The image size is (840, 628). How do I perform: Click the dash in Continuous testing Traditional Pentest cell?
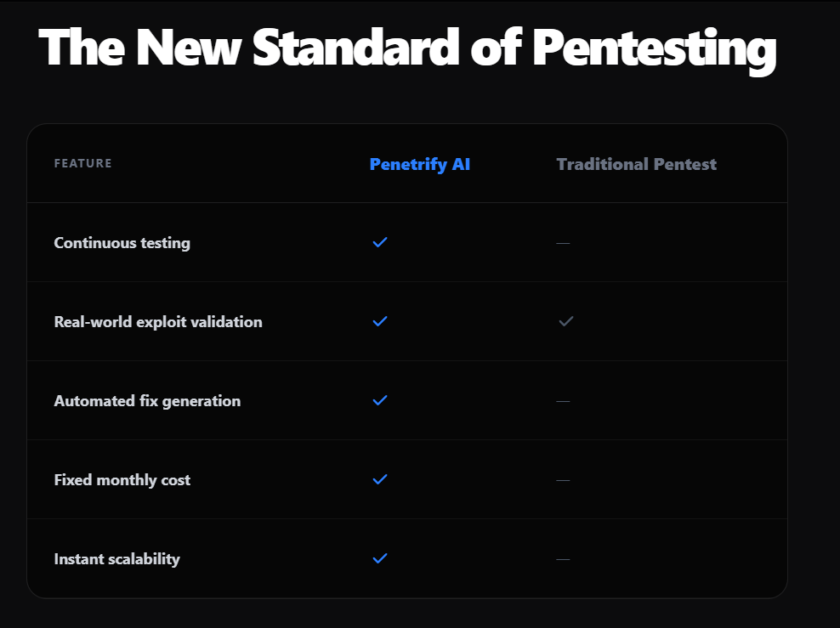click(563, 242)
